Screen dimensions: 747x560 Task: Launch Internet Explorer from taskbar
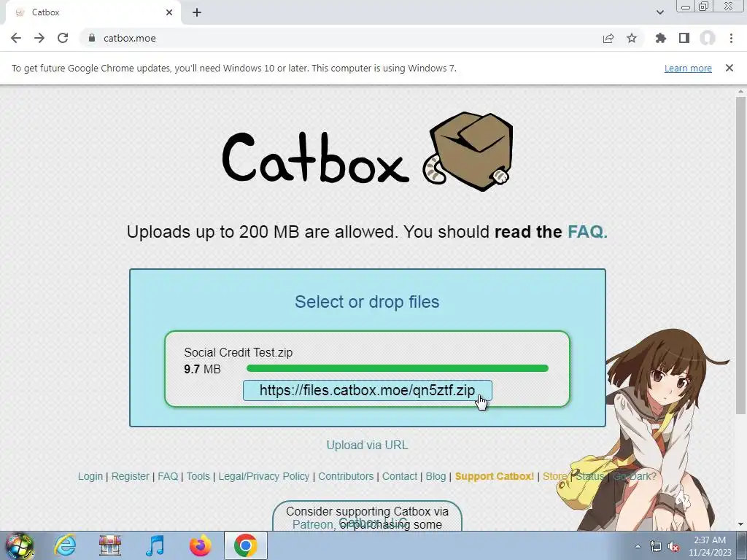tap(65, 545)
